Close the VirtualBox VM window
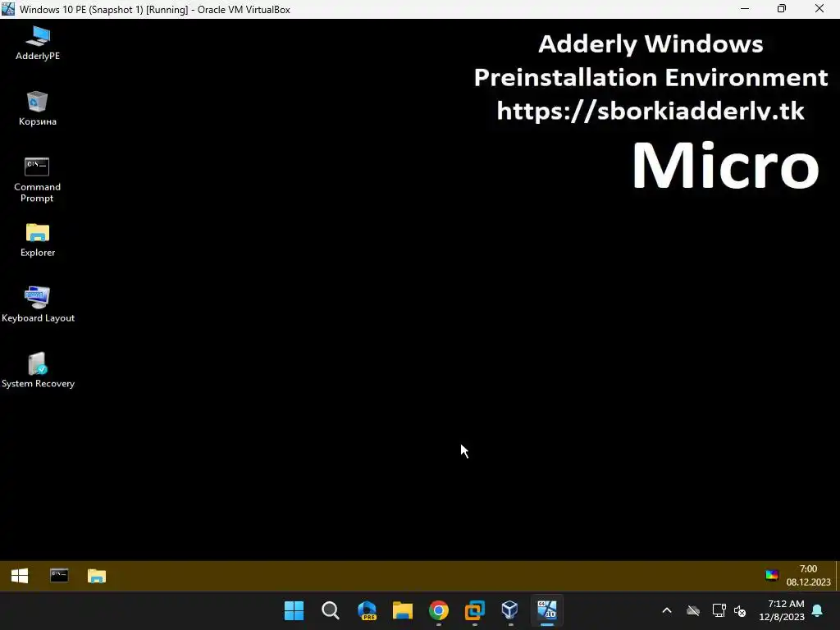Image resolution: width=840 pixels, height=630 pixels. [x=819, y=8]
